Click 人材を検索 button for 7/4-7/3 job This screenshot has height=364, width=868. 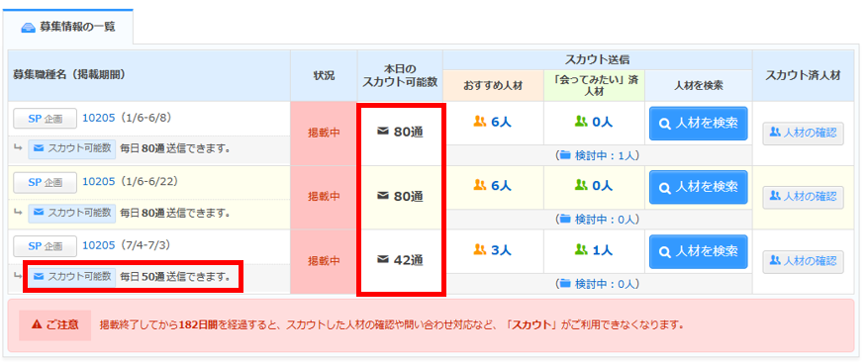pos(699,251)
